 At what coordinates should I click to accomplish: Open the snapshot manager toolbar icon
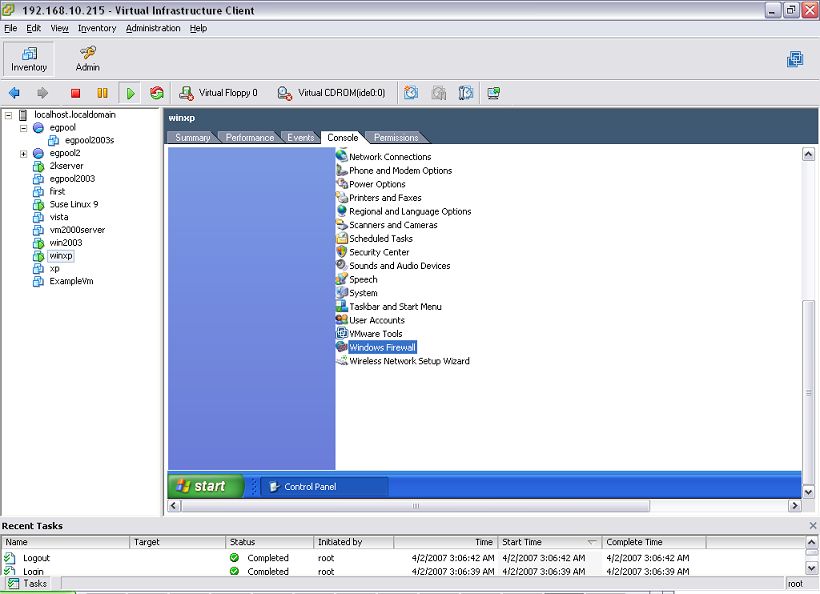465,93
